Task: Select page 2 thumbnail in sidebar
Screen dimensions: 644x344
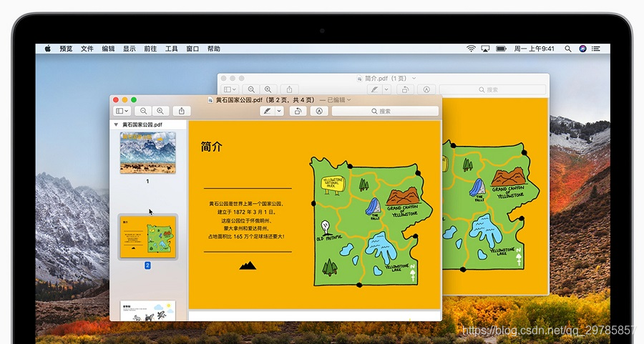Action: (x=148, y=237)
